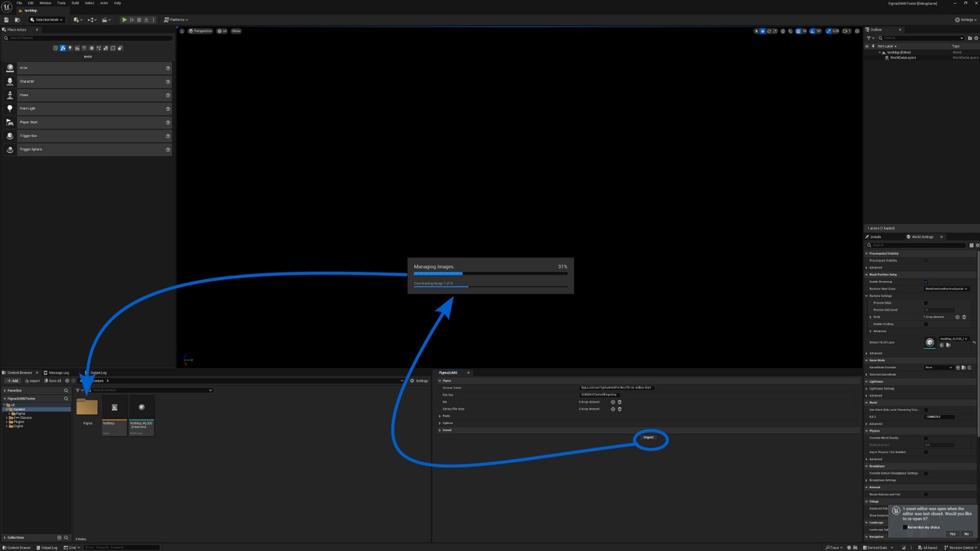Image resolution: width=980 pixels, height=551 pixels.
Task: Expand the Unreal section in Figma2UMG
Action: pyautogui.click(x=440, y=430)
